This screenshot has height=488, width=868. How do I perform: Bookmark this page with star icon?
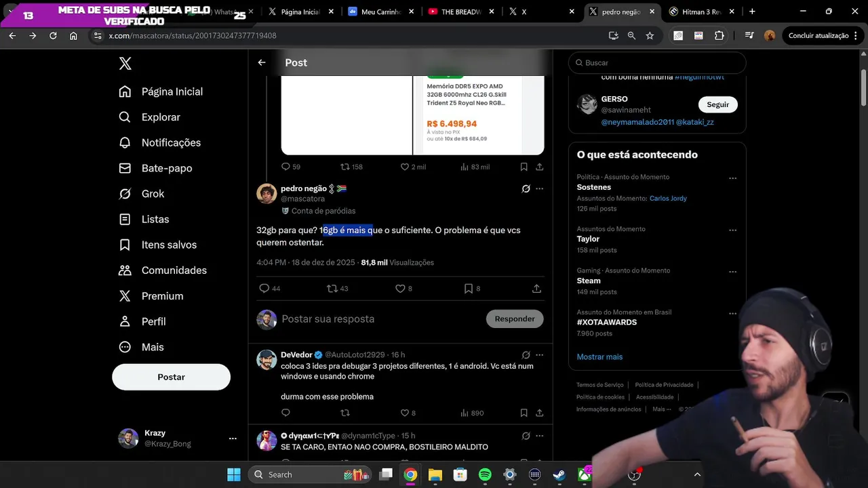[650, 36]
